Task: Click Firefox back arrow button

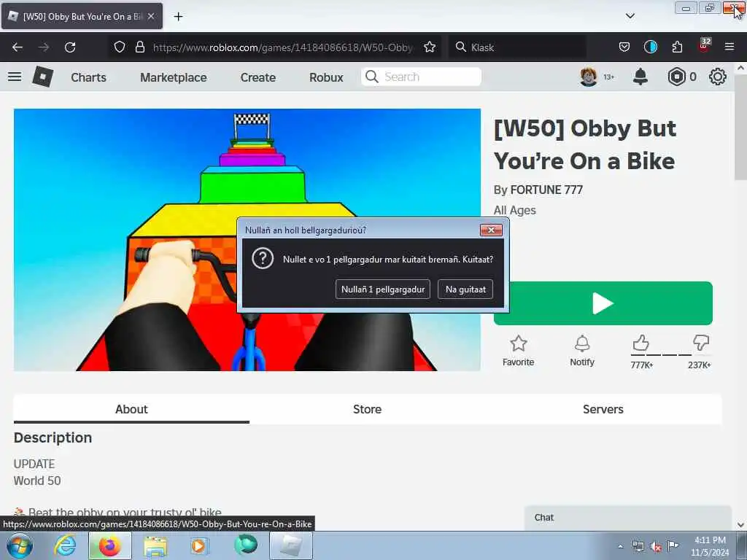Action: click(18, 47)
